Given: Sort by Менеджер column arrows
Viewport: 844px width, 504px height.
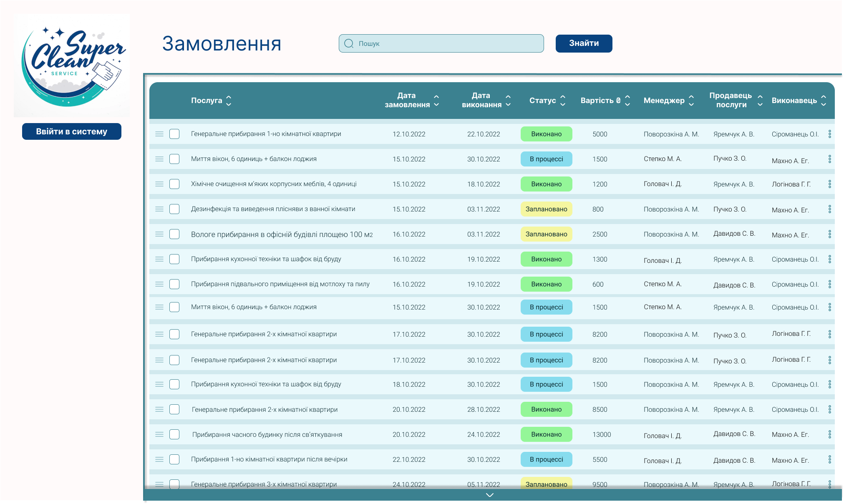Looking at the screenshot, I should click(x=691, y=101).
